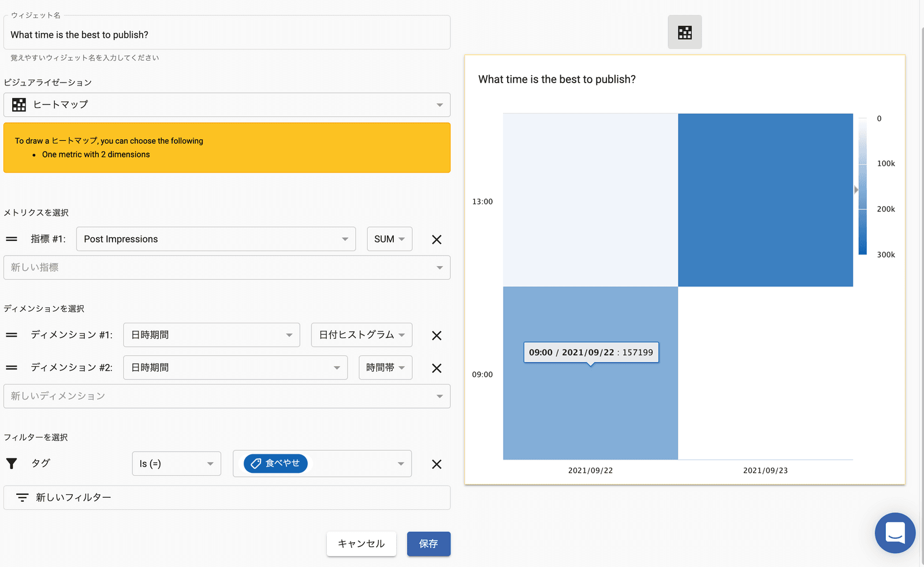Grab the drag handle for 指標 #1

coord(12,239)
